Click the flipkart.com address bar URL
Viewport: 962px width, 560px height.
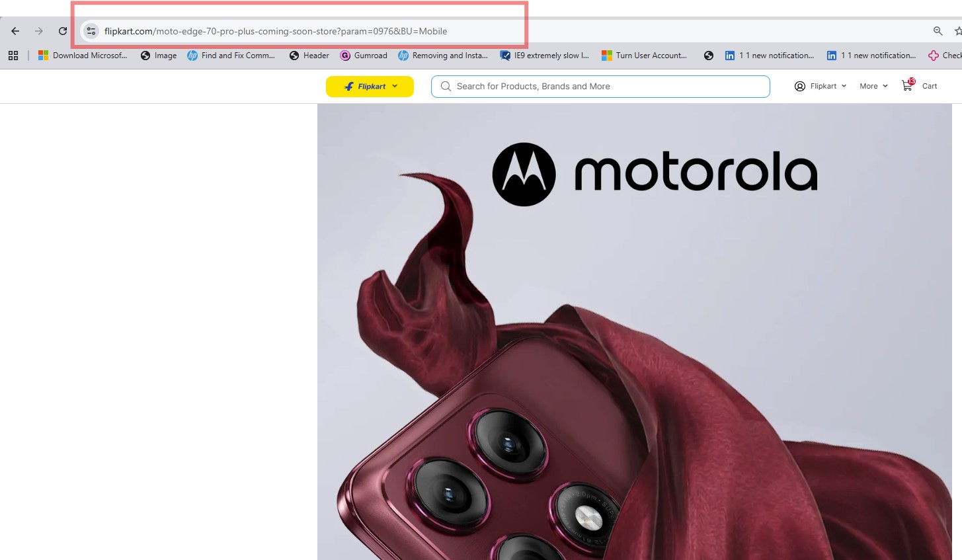[x=276, y=31]
